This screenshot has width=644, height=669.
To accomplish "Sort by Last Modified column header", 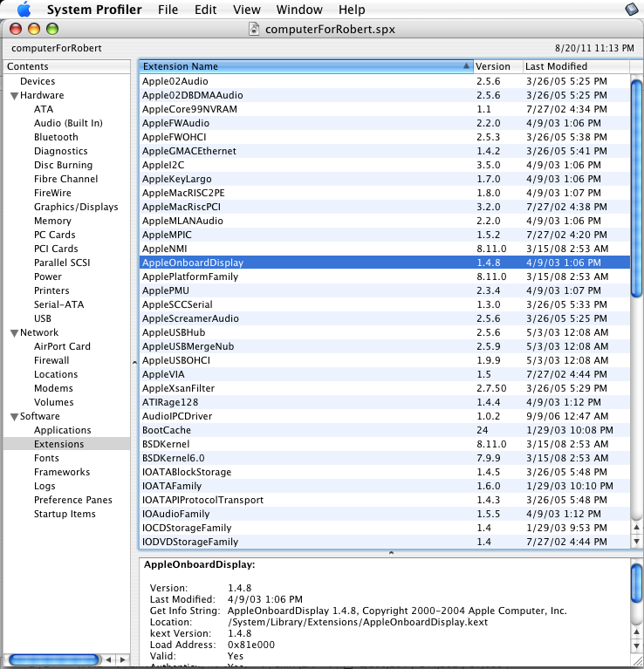I will click(576, 66).
